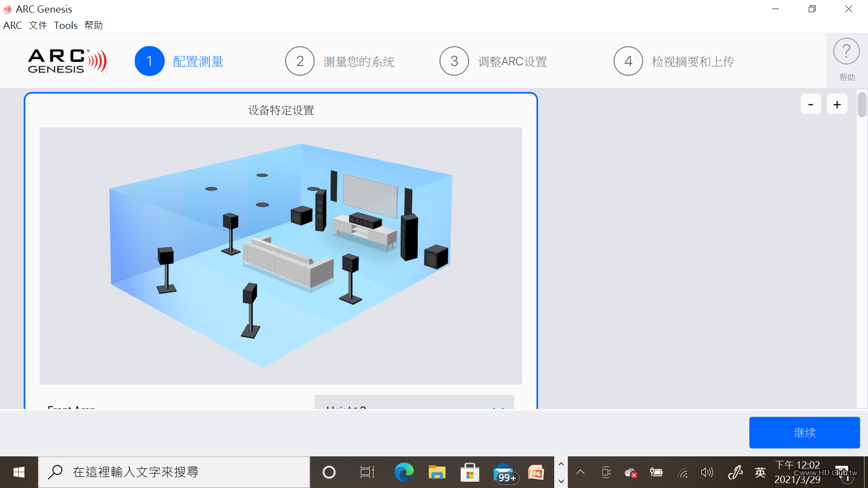Click the ARC Genesis logo
Screen dimensions: 868x488
coord(67,61)
